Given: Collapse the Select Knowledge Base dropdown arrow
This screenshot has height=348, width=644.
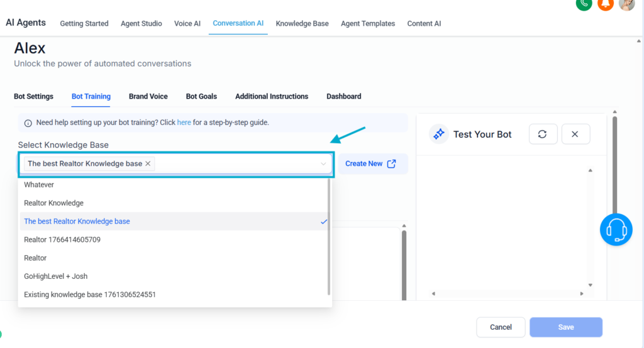Looking at the screenshot, I should click(323, 164).
